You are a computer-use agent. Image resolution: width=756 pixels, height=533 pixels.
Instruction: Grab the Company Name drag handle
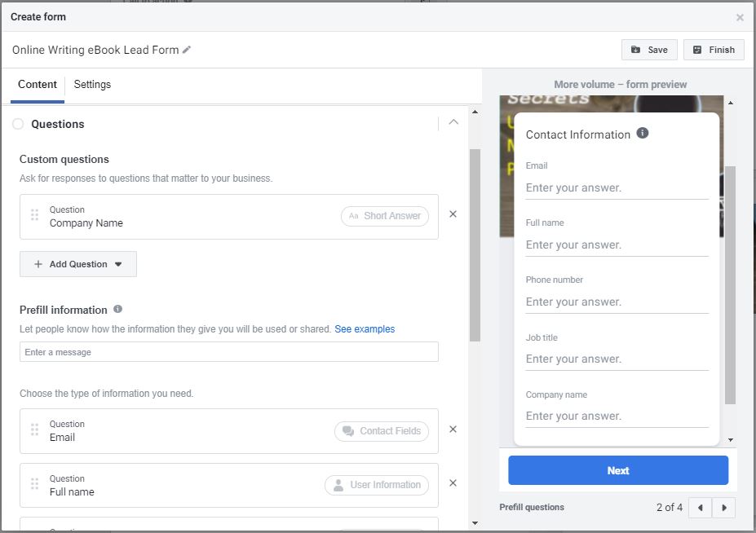(34, 215)
